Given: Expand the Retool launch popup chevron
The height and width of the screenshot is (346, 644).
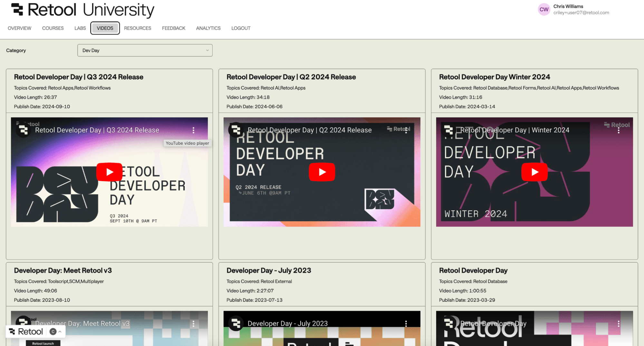Looking at the screenshot, I should [60, 331].
